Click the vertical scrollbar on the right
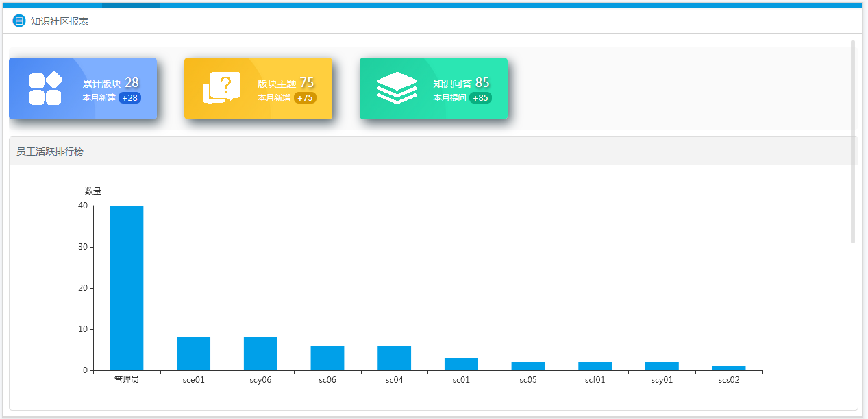Image resolution: width=868 pixels, height=419 pixels. 853,141
